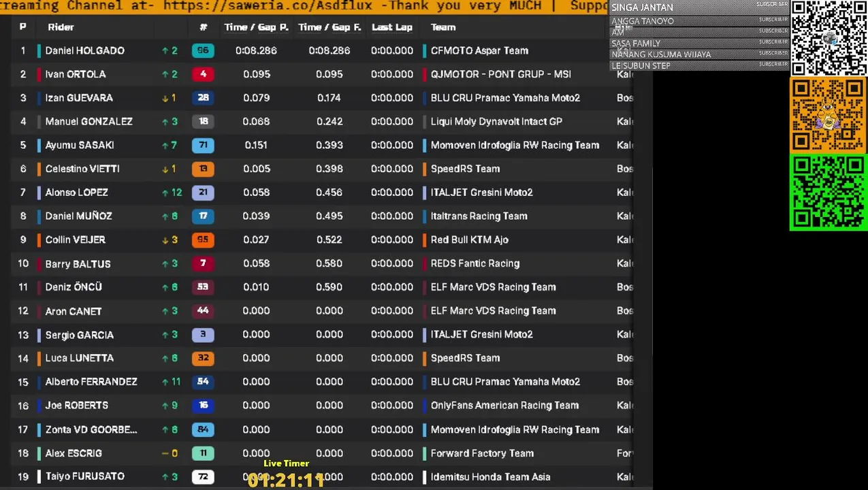The image size is (868, 490).
Task: Click the up 12 position indicator for Alonso Lopez
Action: point(172,193)
